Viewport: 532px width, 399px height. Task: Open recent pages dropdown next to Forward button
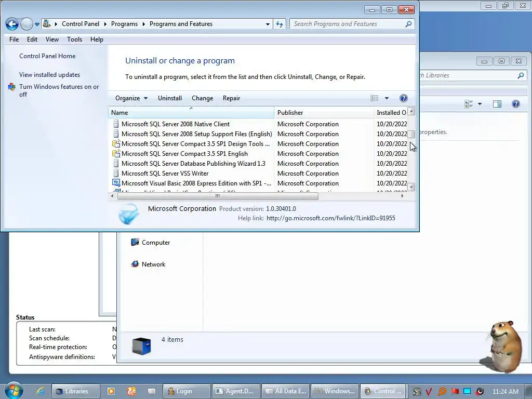tap(37, 24)
